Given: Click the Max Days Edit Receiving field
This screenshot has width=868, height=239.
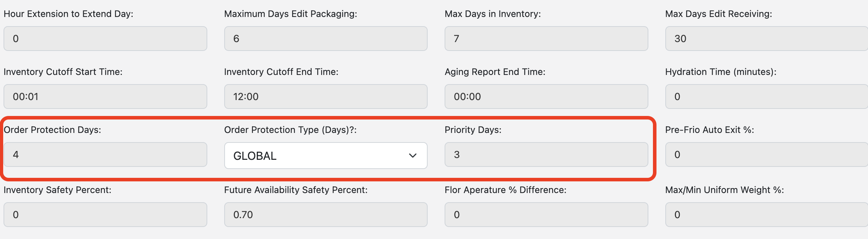Looking at the screenshot, I should click(x=766, y=39).
